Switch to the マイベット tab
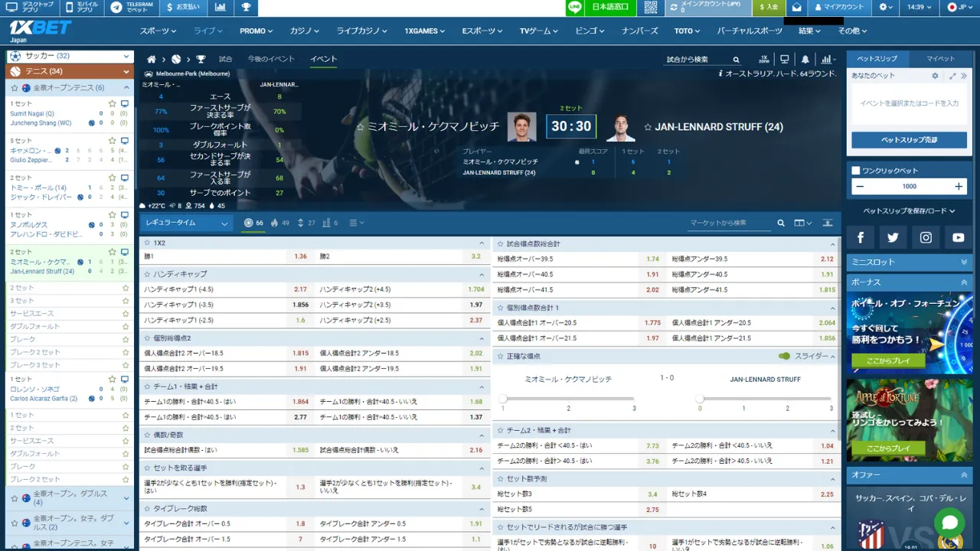 (940, 59)
